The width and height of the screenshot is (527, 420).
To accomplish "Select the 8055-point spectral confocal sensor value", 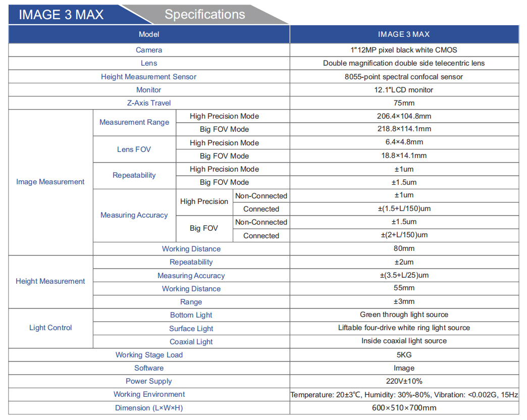I will [404, 77].
